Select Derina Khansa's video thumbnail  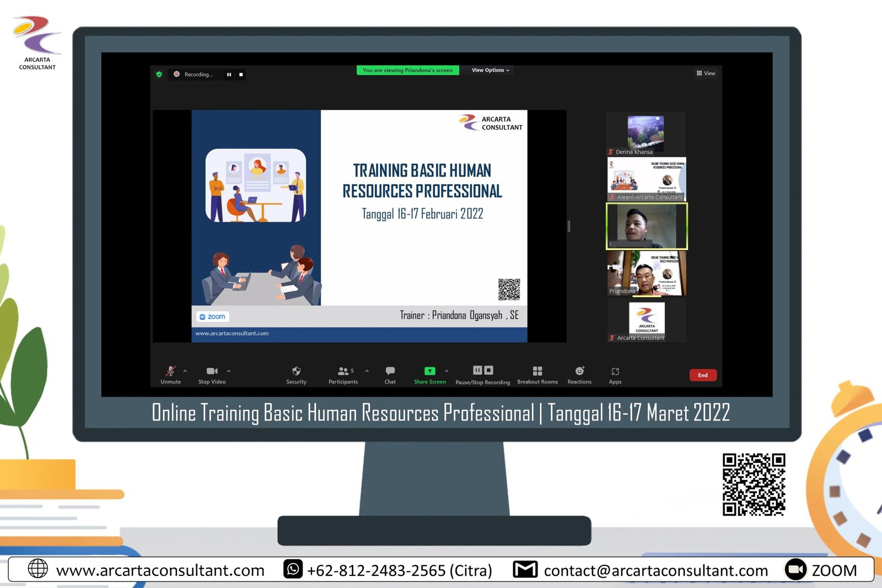pos(646,134)
